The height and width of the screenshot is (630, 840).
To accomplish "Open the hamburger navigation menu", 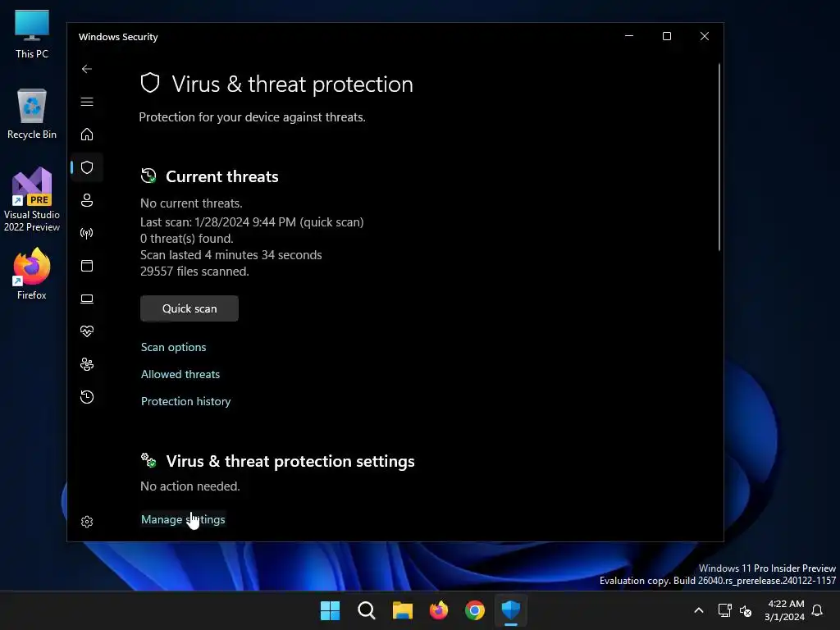I will click(x=87, y=102).
